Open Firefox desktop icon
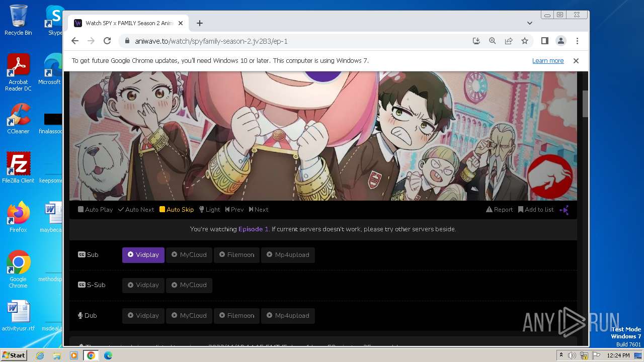 (18, 217)
